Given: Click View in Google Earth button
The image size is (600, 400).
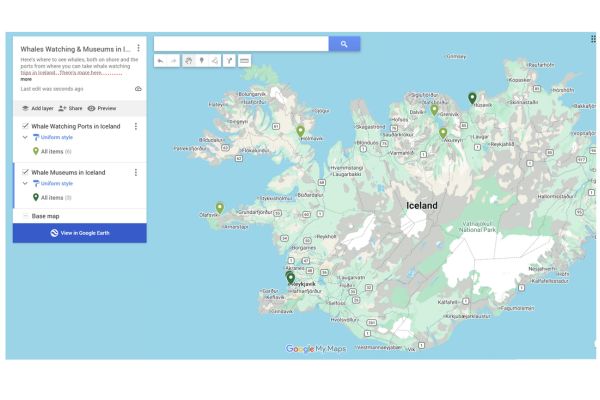Looking at the screenshot, I should click(x=80, y=233).
